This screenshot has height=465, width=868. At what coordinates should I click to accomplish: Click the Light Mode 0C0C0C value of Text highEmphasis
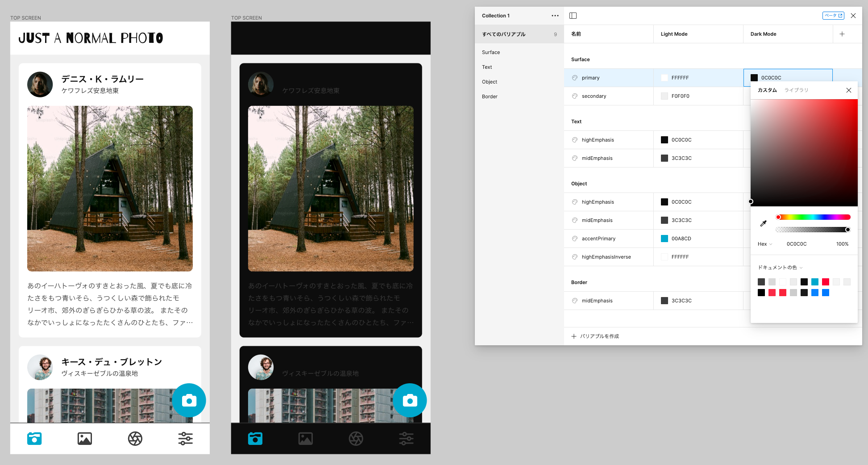pos(681,140)
